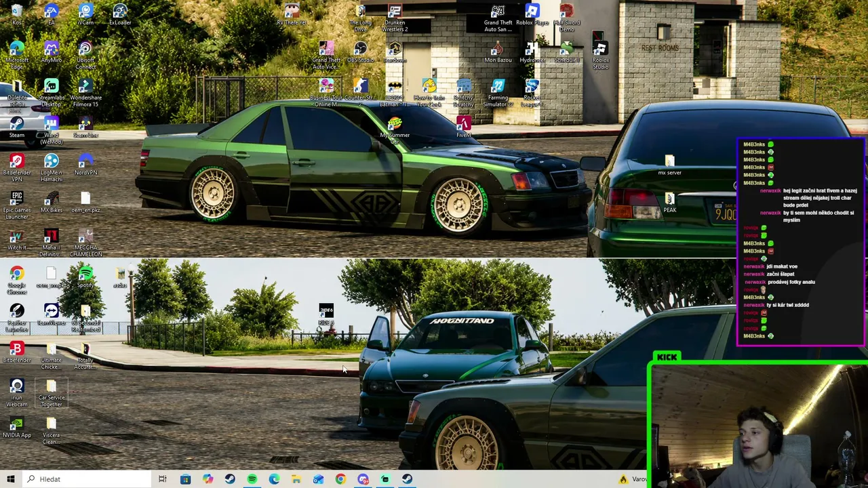Open the Half Sword Demo shortcut
Screen dimensions: 868x488
pyautogui.click(x=566, y=18)
